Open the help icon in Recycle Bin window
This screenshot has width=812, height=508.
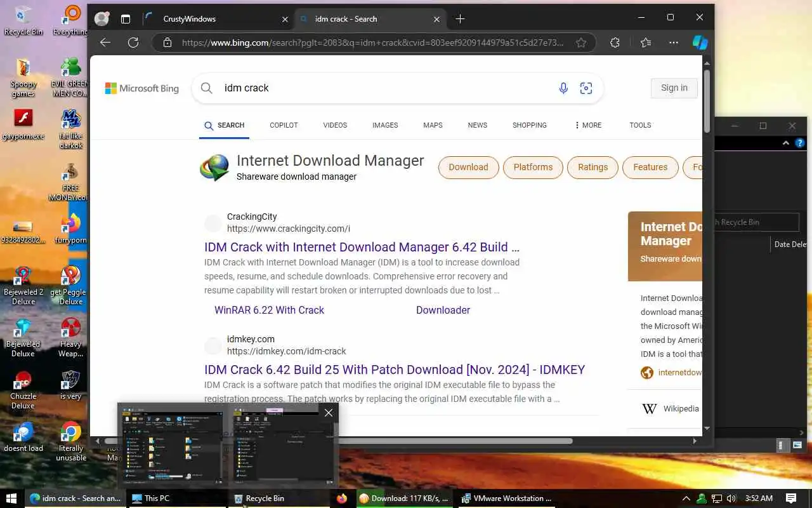coord(799,144)
